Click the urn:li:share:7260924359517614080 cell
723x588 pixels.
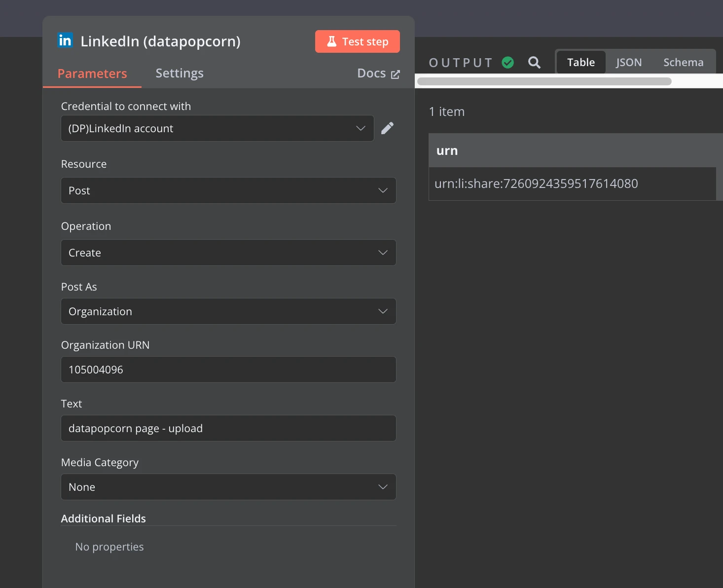coord(572,184)
